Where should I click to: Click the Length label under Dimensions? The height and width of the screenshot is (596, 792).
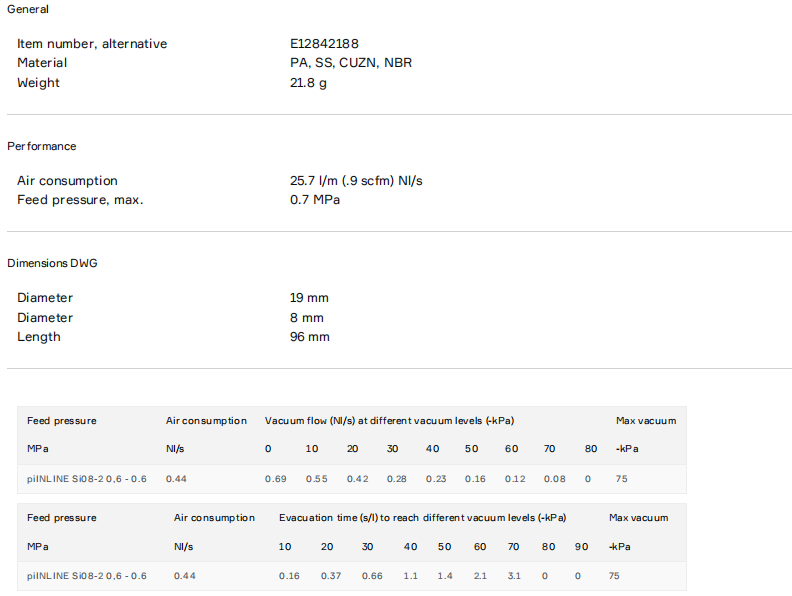point(39,337)
